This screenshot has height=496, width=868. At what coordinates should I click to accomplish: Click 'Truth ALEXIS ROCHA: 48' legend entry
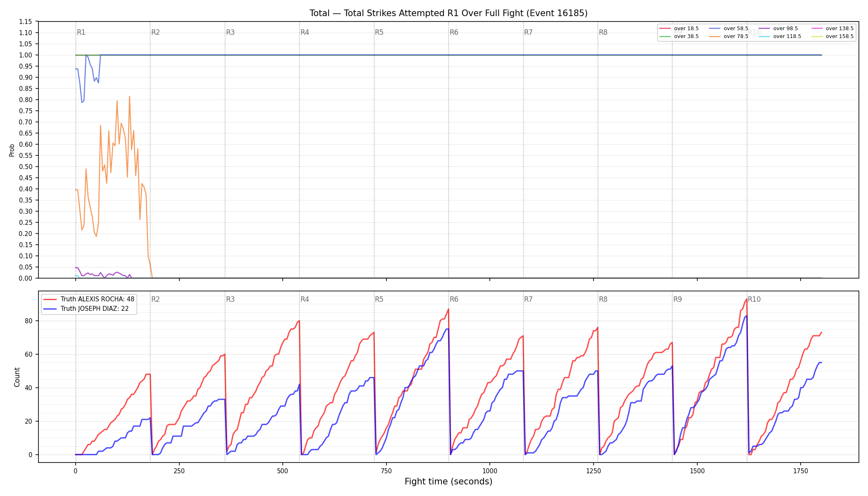tap(89, 299)
